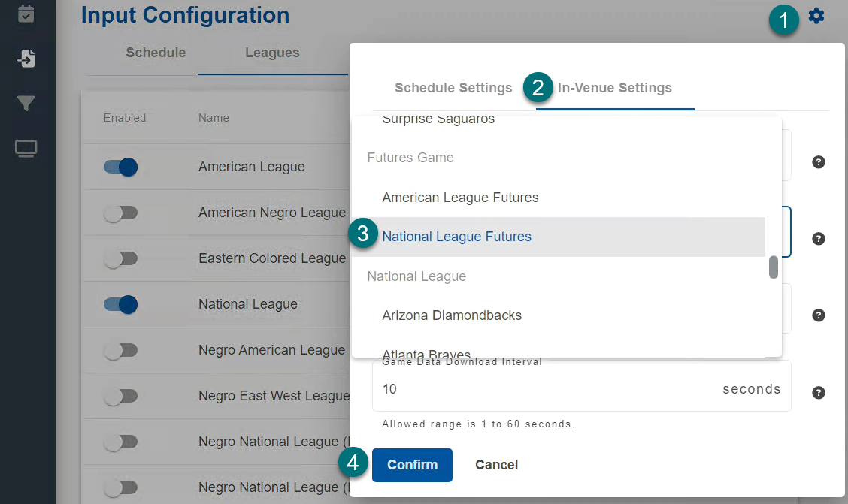848x504 pixels.
Task: Open the input configuration sidebar icon
Action: tap(26, 58)
